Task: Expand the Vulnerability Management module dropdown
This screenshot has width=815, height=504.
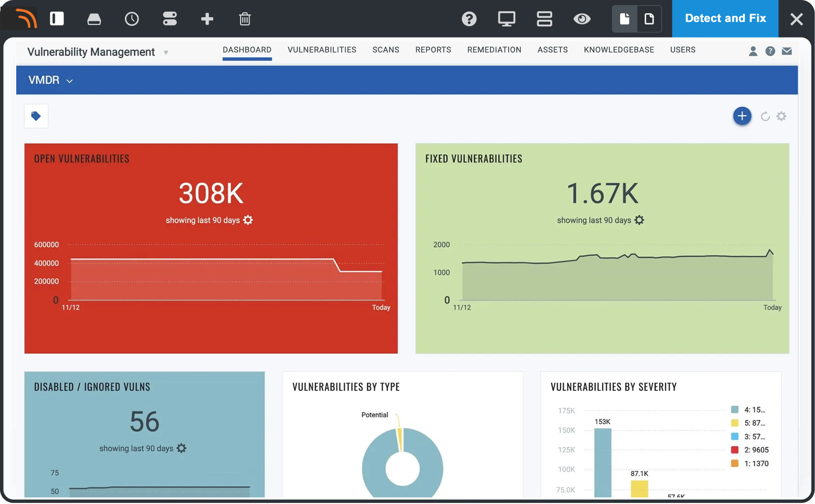Action: point(166,52)
